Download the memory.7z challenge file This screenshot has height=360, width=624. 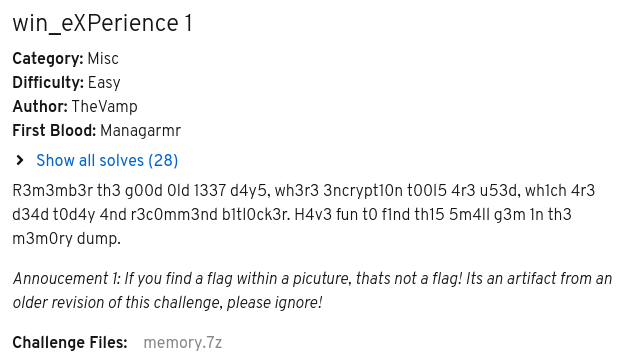point(183,343)
